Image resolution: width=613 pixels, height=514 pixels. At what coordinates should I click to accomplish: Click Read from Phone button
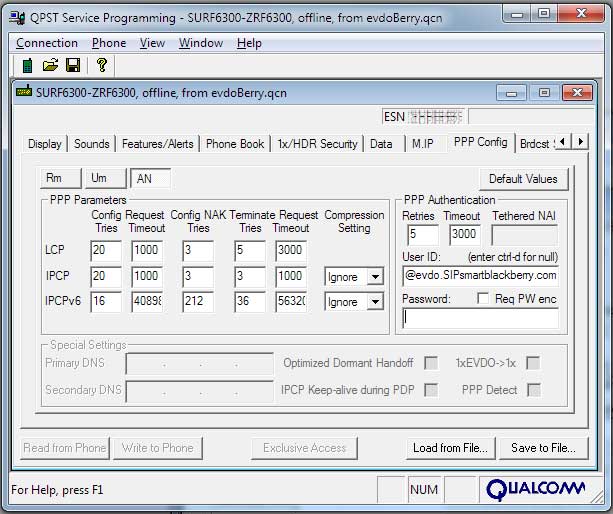click(x=65, y=448)
